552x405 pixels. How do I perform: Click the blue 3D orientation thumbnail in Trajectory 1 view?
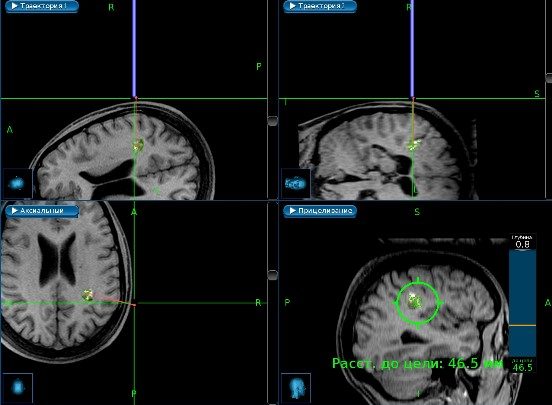[x=17, y=183]
